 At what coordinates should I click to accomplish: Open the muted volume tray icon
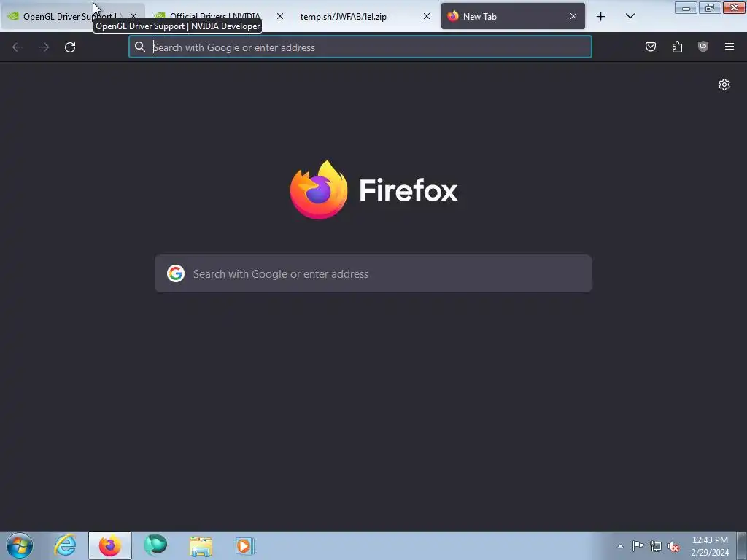(673, 546)
